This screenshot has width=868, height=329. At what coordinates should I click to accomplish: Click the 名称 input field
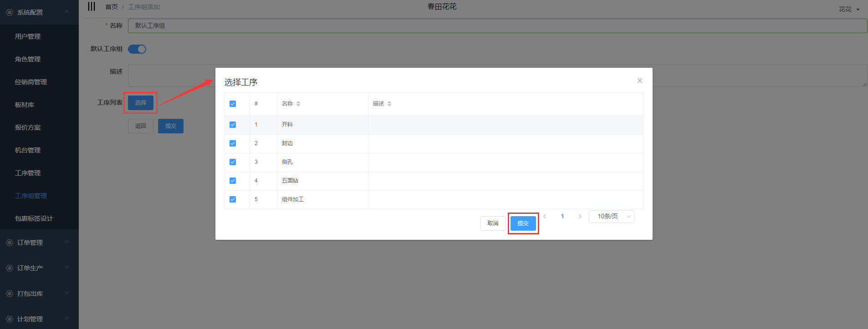496,26
